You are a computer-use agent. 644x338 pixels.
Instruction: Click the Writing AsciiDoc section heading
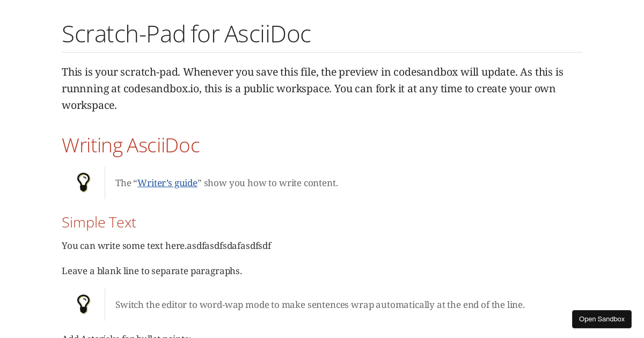point(130,144)
